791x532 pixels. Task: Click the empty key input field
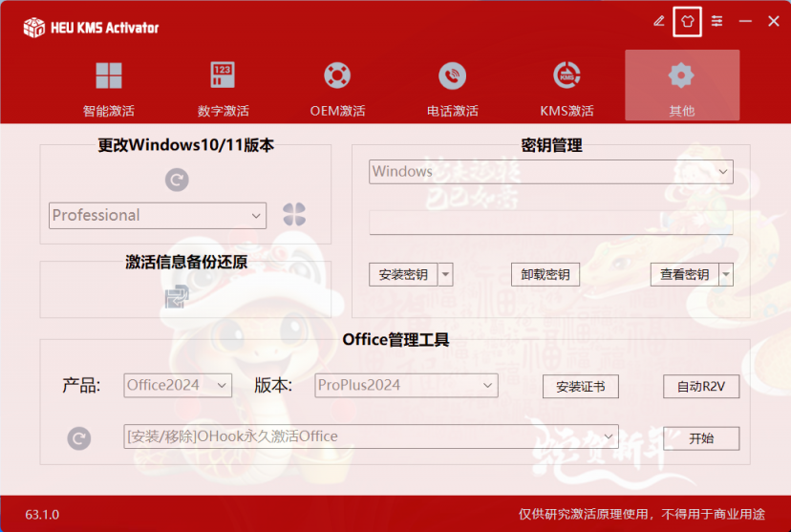(550, 223)
